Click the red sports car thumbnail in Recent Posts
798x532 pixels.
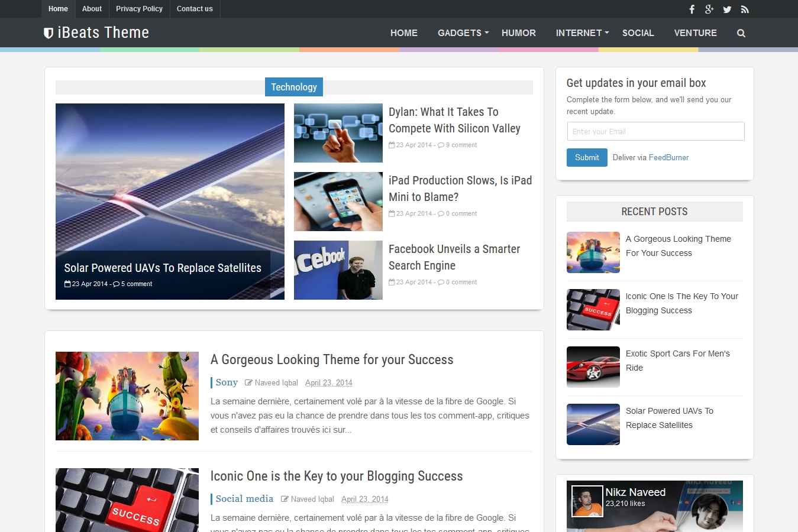593,367
